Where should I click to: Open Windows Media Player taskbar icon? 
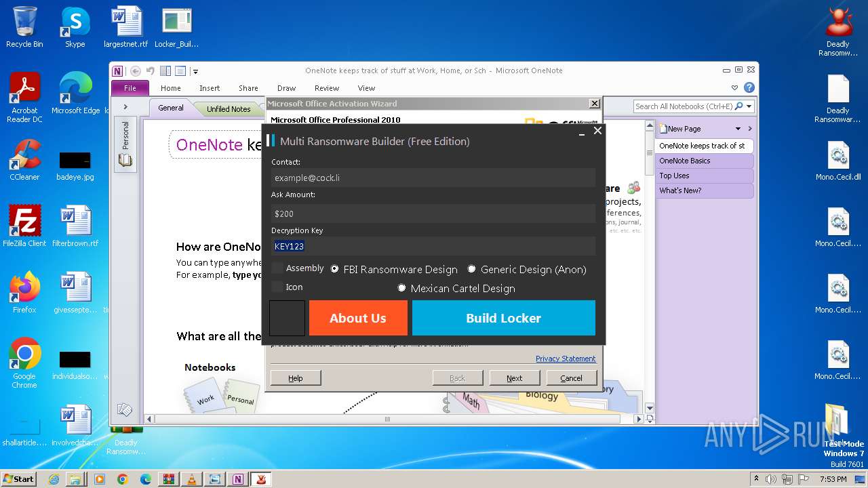click(x=100, y=479)
